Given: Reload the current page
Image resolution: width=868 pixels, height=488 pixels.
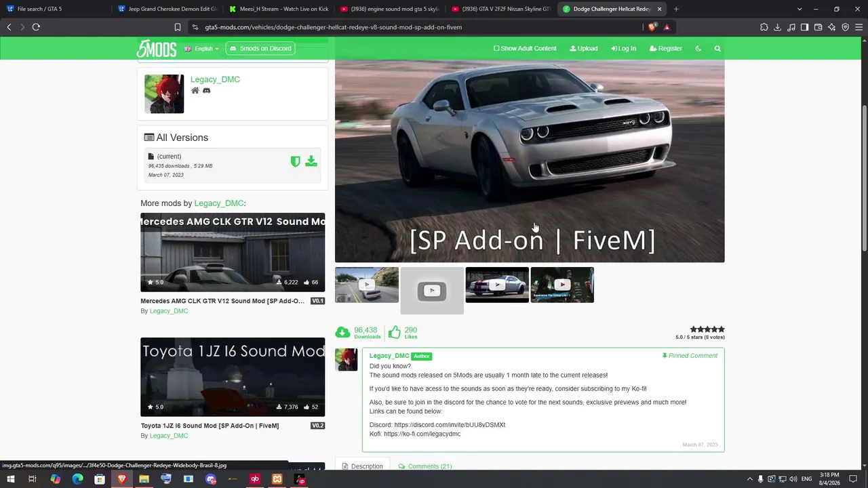Looking at the screenshot, I should pos(36,27).
